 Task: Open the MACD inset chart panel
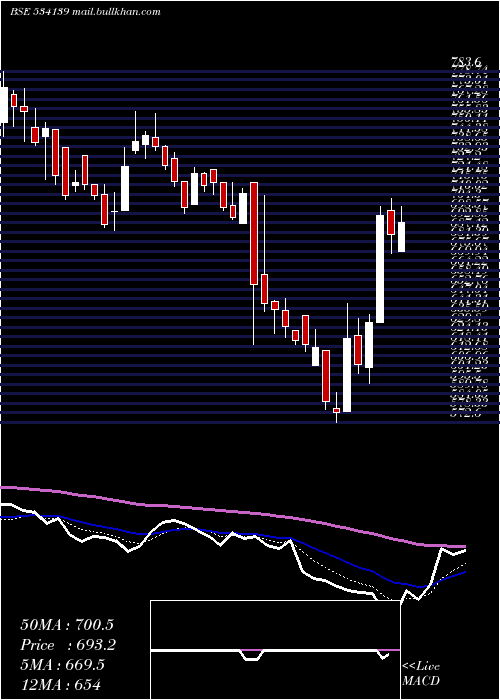coord(275,650)
